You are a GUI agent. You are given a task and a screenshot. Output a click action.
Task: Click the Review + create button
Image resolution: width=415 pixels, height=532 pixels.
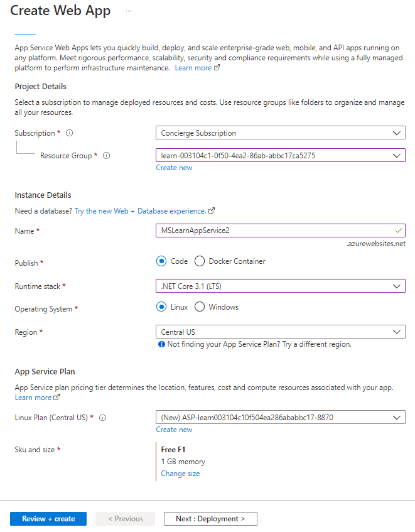coord(48,519)
